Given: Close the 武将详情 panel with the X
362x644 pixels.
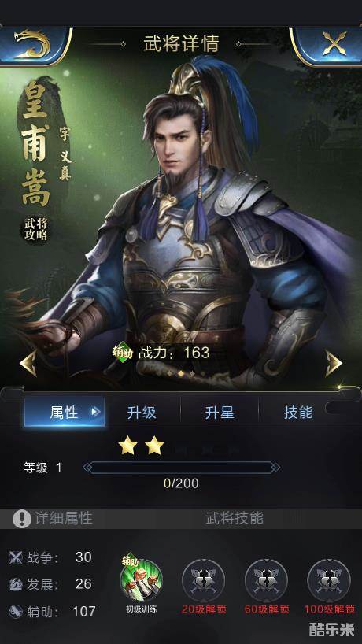Looking at the screenshot, I should click(x=333, y=44).
